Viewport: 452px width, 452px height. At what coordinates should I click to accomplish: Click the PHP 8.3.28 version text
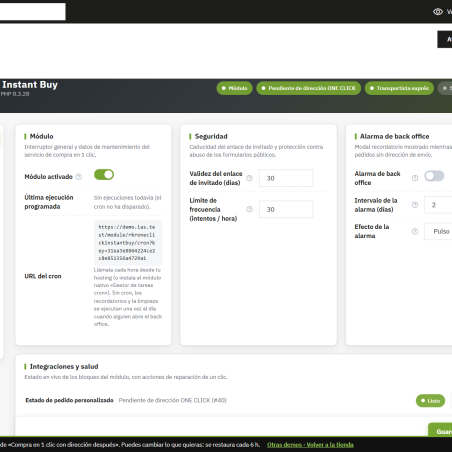[x=15, y=94]
